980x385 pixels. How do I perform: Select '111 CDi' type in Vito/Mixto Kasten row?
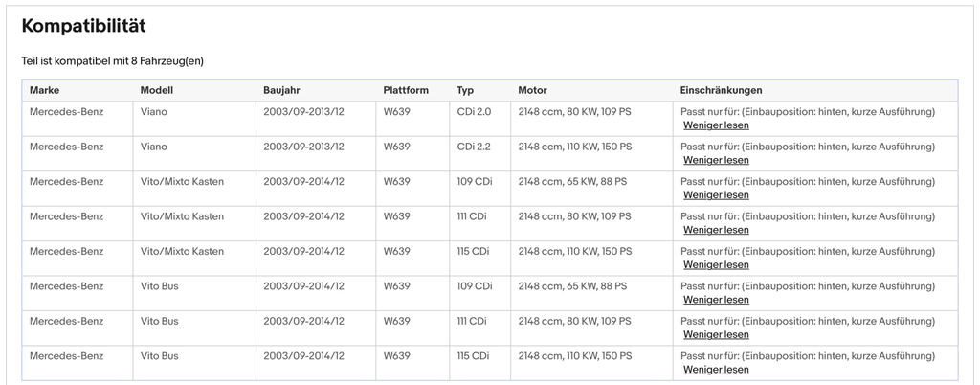click(x=472, y=216)
